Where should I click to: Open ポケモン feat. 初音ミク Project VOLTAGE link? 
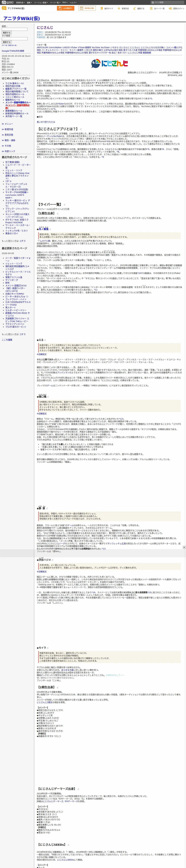[17, 221]
